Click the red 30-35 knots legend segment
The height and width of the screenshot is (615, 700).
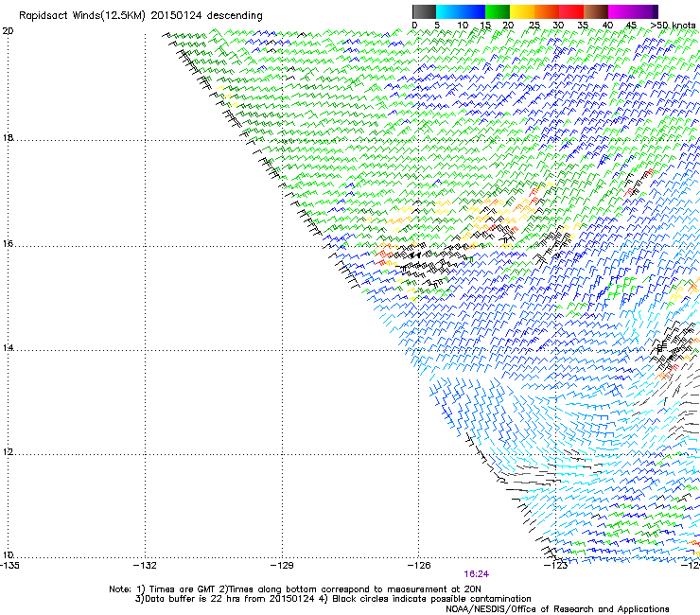pos(571,11)
